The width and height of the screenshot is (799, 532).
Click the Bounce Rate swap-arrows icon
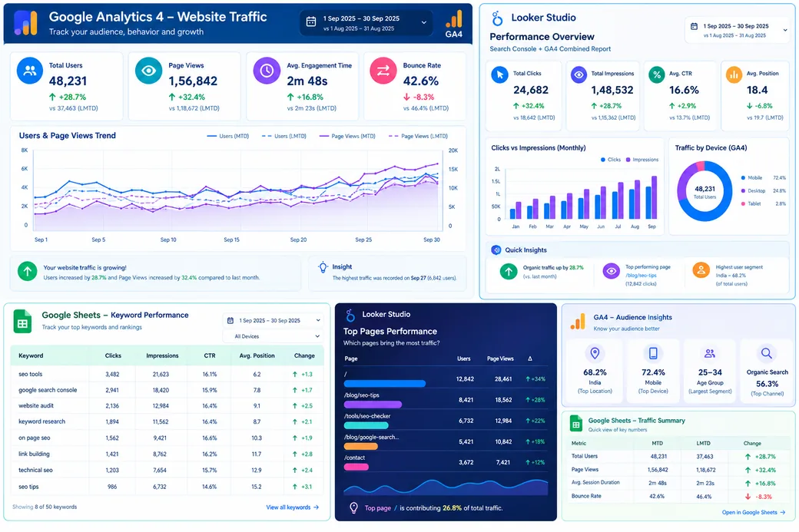[x=383, y=71]
